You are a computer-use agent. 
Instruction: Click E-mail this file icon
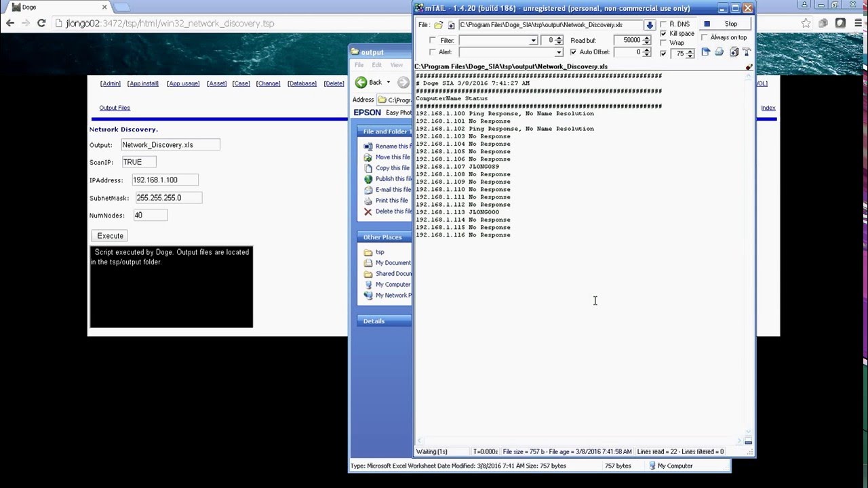point(368,190)
